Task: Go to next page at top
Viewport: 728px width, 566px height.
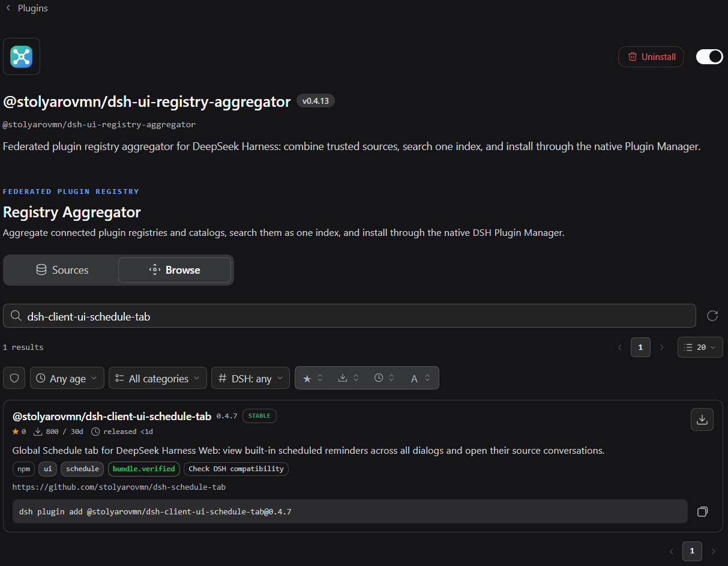Action: click(662, 347)
